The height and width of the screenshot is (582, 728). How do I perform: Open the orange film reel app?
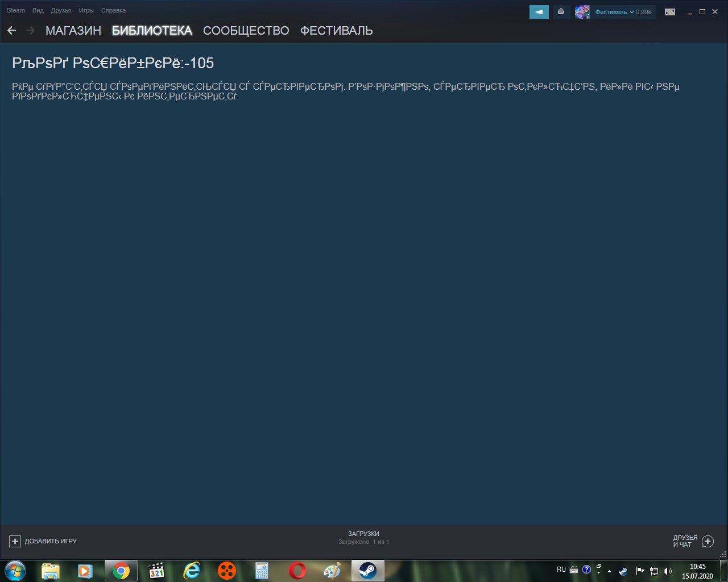(227, 571)
